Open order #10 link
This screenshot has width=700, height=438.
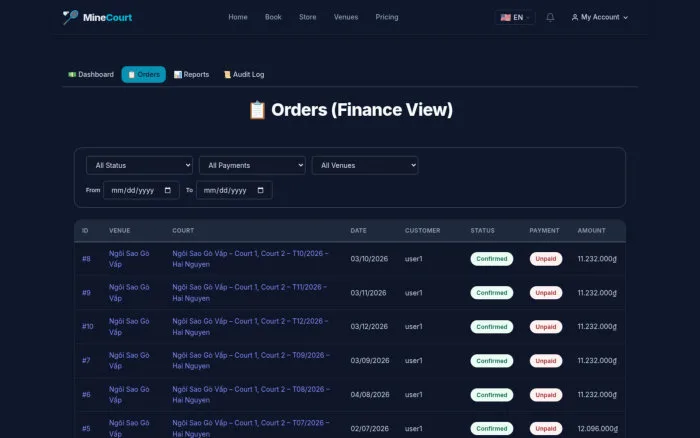click(x=88, y=327)
